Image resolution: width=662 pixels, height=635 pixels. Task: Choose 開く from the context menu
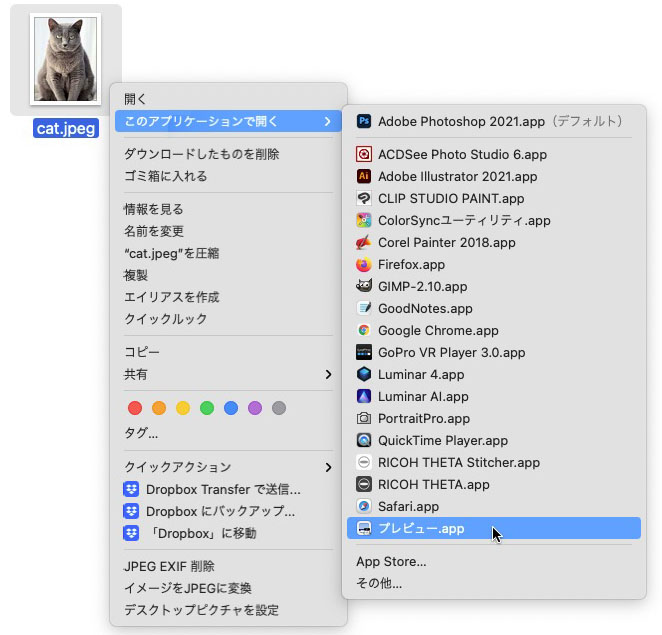(135, 99)
